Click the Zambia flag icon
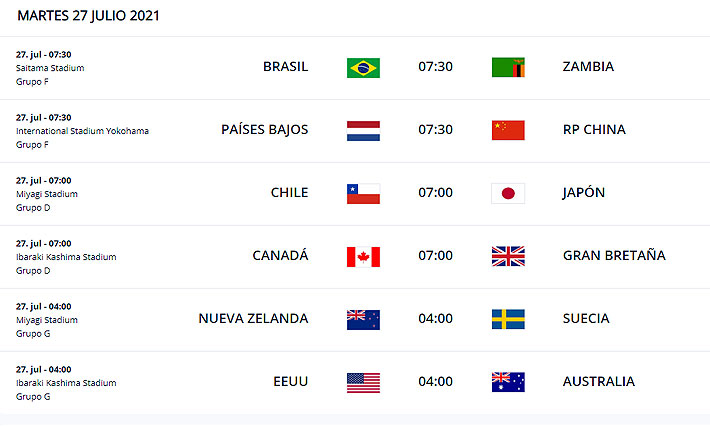710x426 pixels. [x=508, y=67]
